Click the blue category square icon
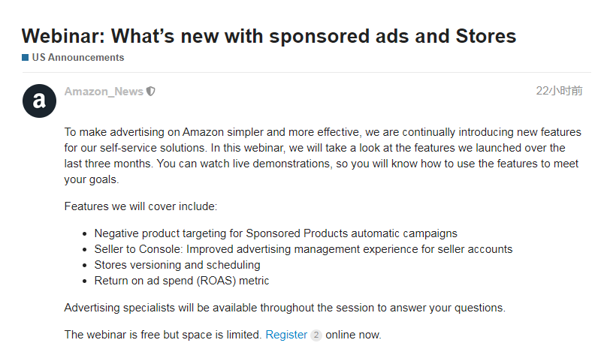The width and height of the screenshot is (604, 364). (26, 57)
